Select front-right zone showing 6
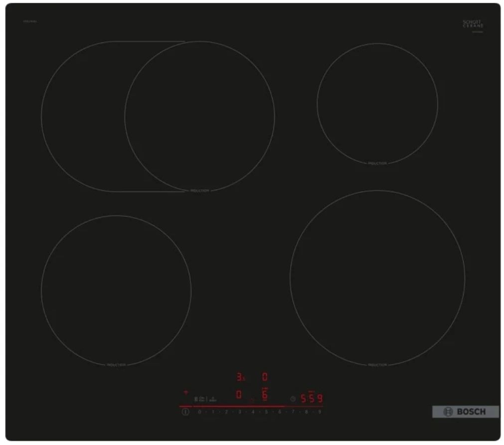 265,395
